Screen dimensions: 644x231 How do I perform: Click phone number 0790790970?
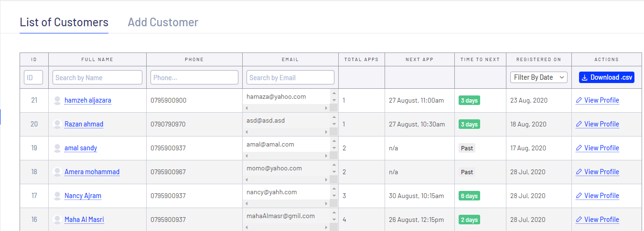pos(168,124)
